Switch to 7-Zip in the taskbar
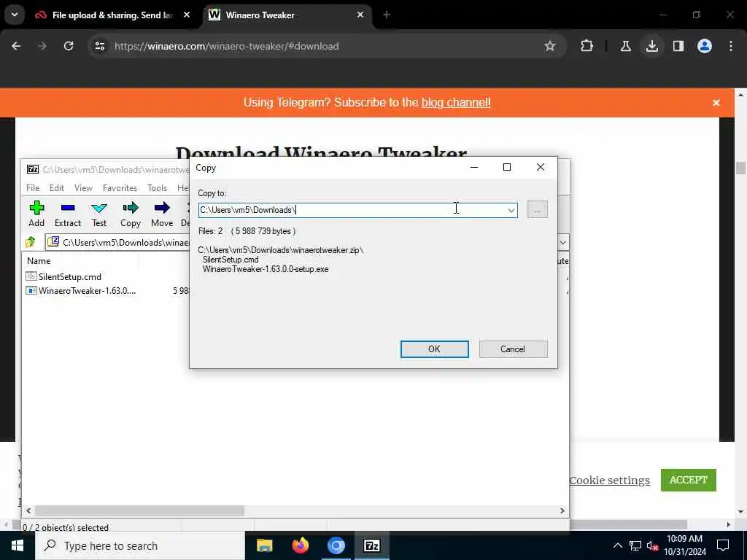This screenshot has height=560, width=747. tap(371, 545)
